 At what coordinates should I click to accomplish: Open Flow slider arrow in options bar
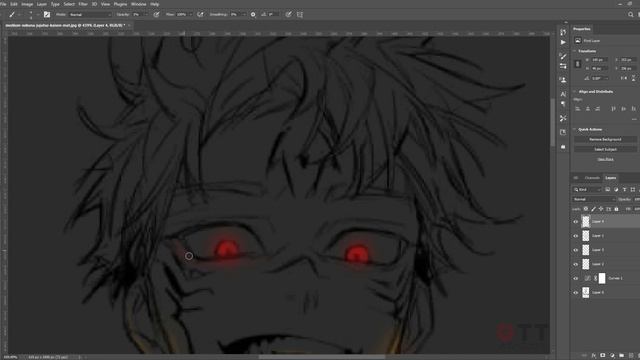[x=191, y=14]
